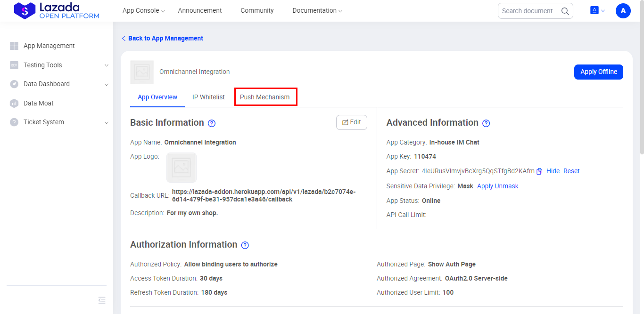Click 'Allow binding users to authorize' text
The image size is (644, 314).
coord(231,264)
